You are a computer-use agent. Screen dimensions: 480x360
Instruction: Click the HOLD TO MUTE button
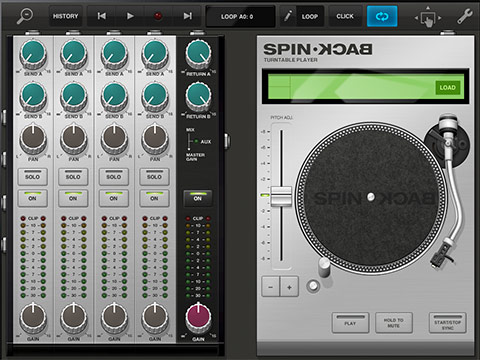coord(394,323)
